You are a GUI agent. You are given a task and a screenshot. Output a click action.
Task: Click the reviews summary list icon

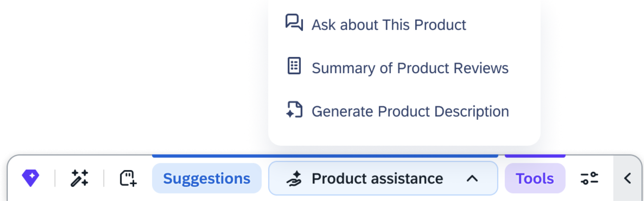tap(294, 66)
